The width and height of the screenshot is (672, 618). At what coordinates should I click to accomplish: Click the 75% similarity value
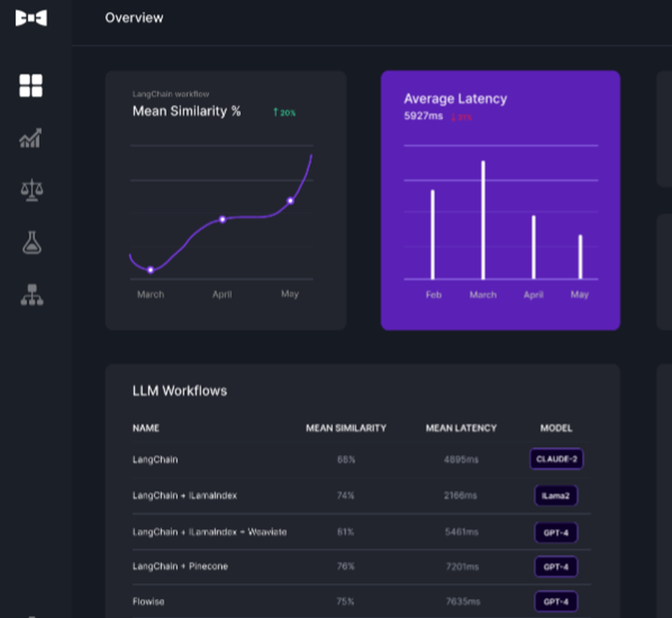click(x=345, y=601)
